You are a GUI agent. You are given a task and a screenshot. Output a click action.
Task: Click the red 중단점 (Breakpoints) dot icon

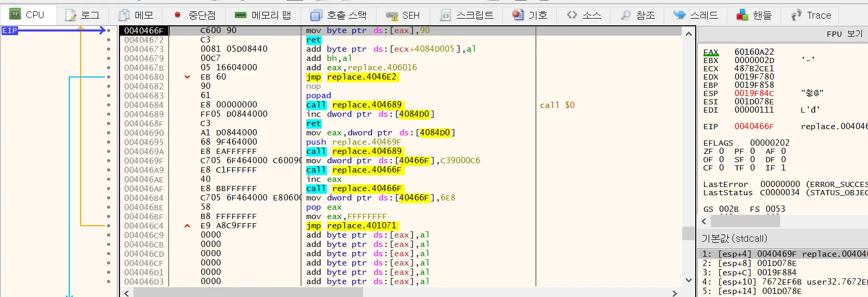pos(177,15)
